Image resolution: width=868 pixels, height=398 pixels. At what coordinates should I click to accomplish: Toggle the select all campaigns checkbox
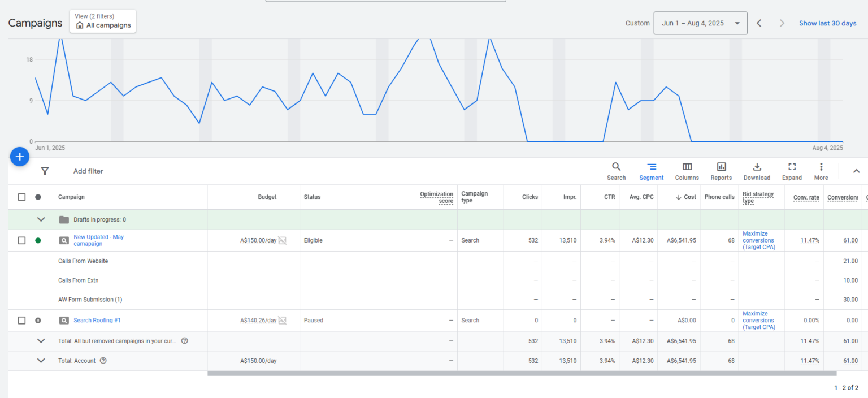pyautogui.click(x=21, y=197)
